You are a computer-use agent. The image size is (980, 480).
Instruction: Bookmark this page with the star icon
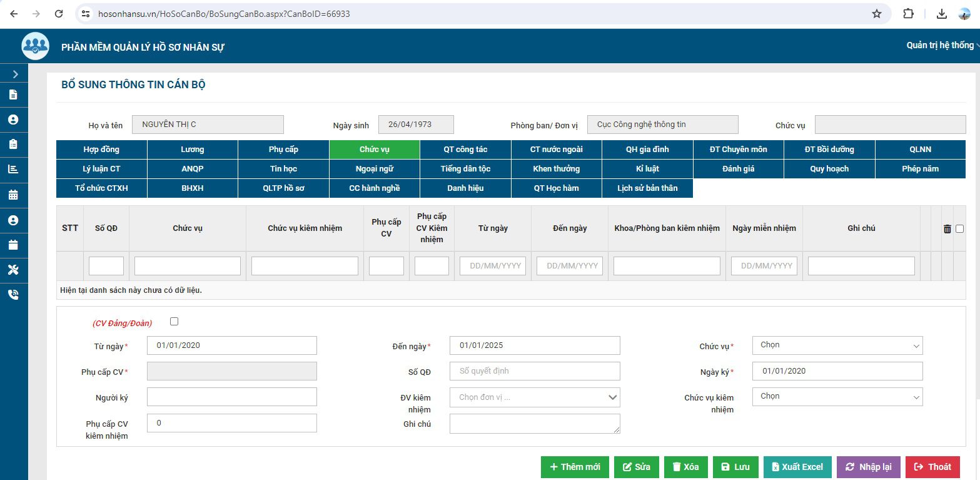click(876, 14)
